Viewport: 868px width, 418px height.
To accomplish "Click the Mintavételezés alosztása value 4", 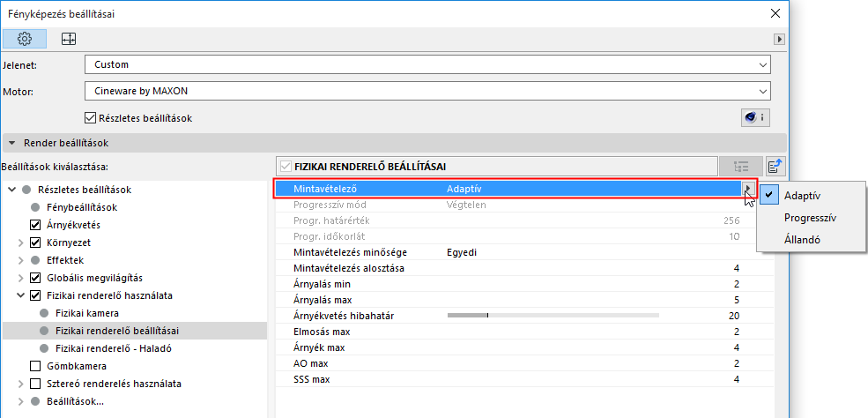I will pyautogui.click(x=737, y=268).
